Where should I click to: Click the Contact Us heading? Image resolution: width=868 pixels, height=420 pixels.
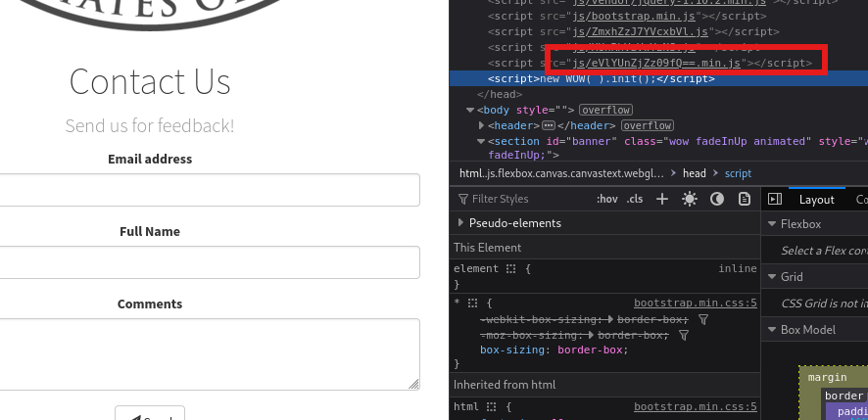pos(150,82)
